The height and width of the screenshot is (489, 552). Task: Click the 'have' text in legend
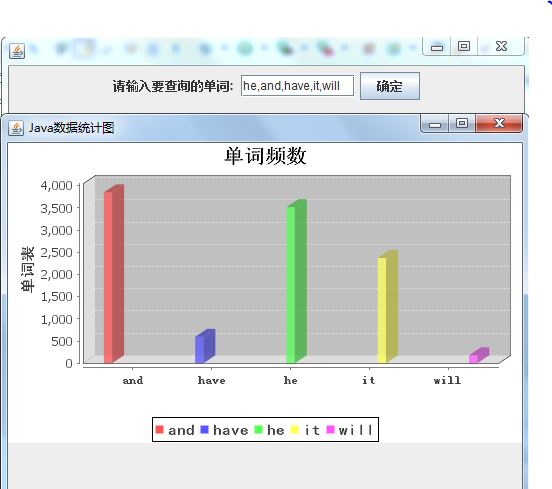pos(231,430)
